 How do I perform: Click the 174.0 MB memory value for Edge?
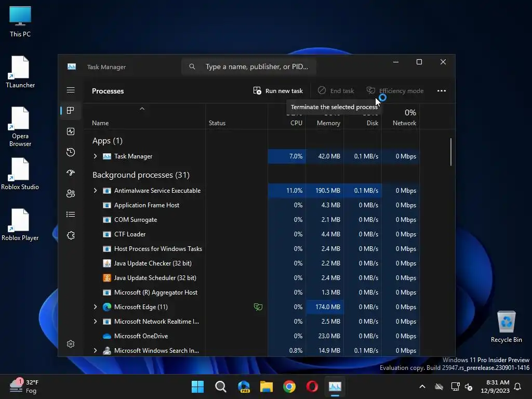click(x=325, y=307)
